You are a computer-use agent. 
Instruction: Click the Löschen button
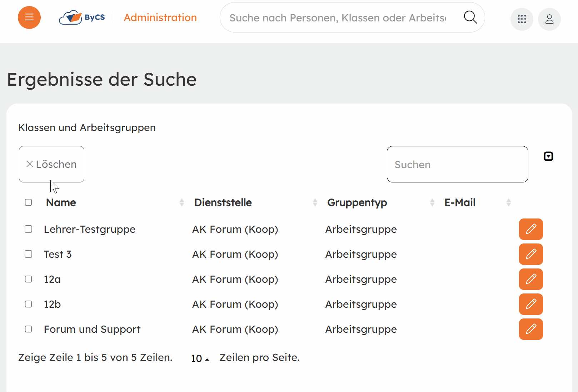coord(51,164)
